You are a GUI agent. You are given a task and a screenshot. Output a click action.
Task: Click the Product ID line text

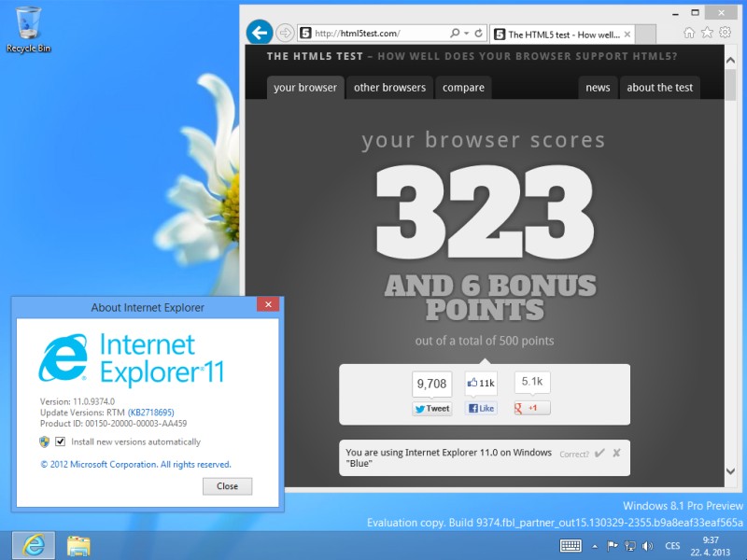113,424
